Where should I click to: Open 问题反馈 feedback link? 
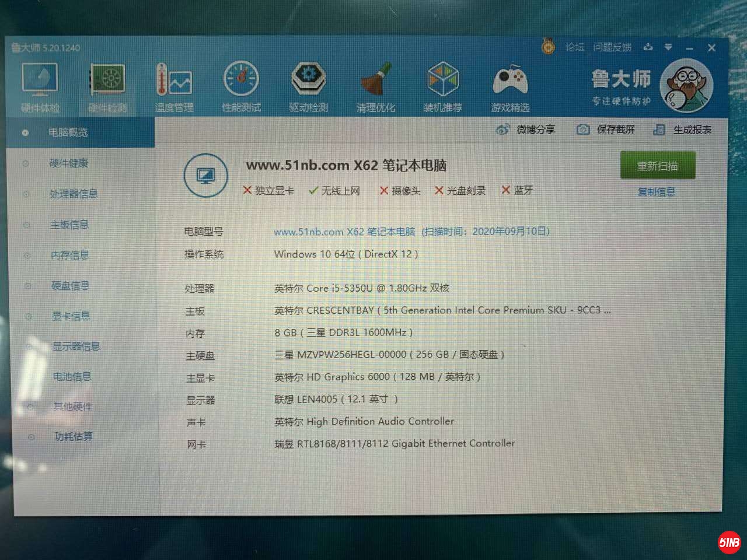pyautogui.click(x=612, y=47)
